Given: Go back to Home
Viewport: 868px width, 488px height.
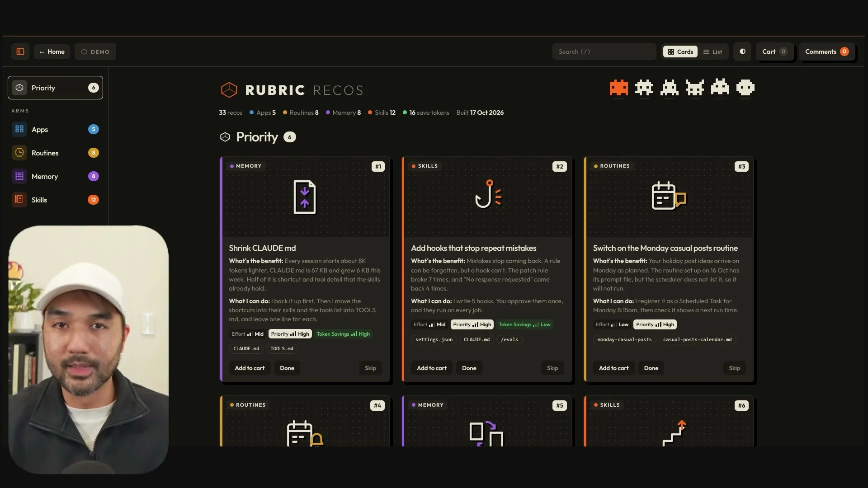Looking at the screenshot, I should point(52,52).
